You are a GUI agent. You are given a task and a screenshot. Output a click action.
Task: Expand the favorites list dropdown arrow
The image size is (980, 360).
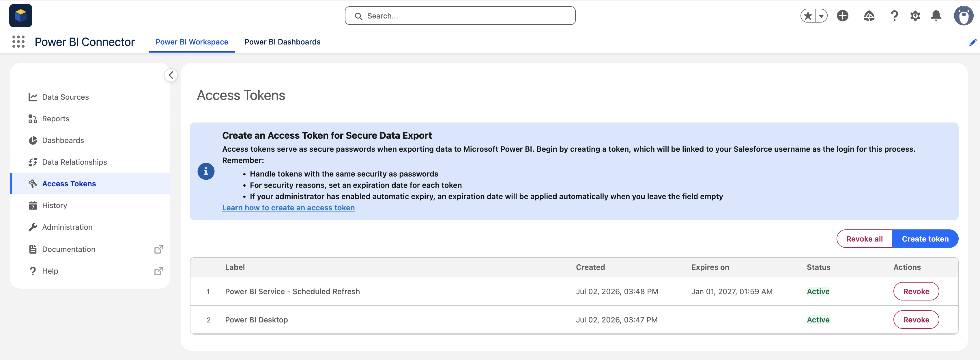point(821,16)
